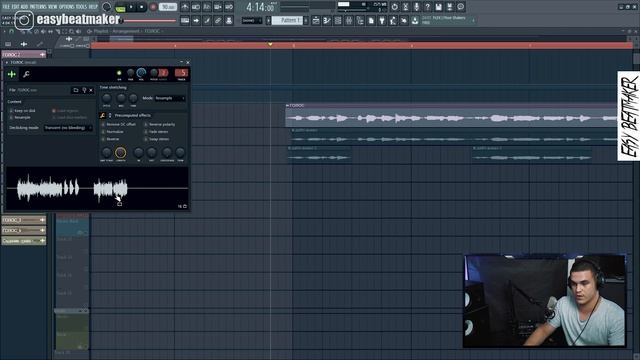Toggle Keep on disk option
Image resolution: width=640 pixels, height=360 pixels.
click(x=22, y=111)
